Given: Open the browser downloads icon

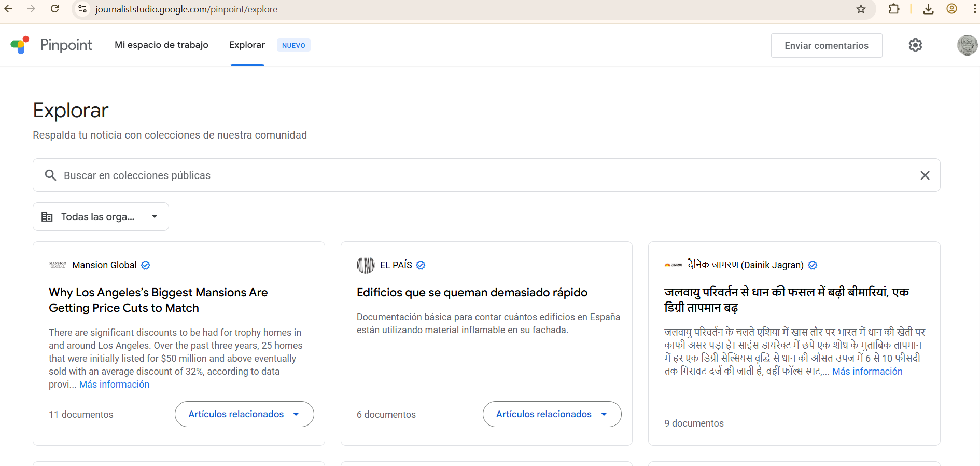Looking at the screenshot, I should (x=928, y=9).
